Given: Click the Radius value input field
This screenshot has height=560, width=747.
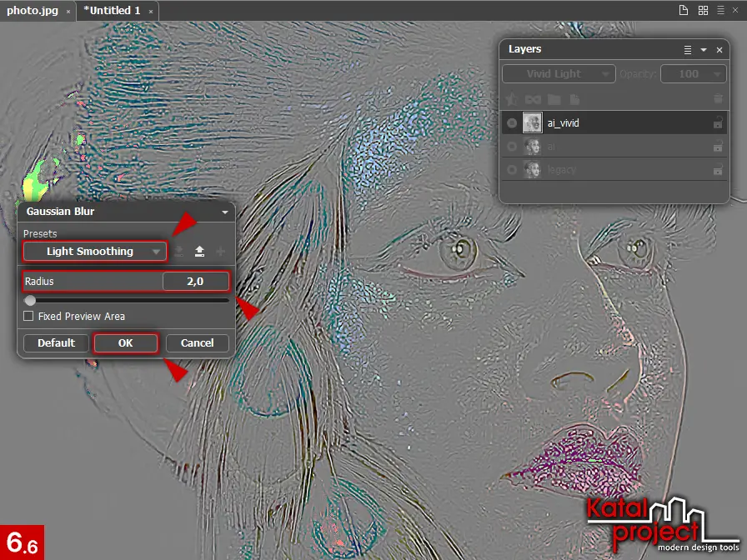Looking at the screenshot, I should point(195,282).
